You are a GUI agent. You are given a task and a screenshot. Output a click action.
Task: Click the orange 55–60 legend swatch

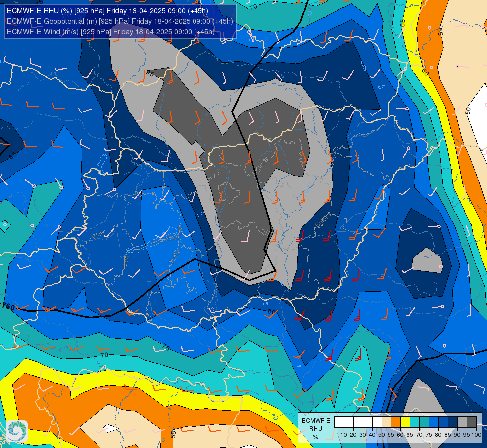click(x=395, y=422)
